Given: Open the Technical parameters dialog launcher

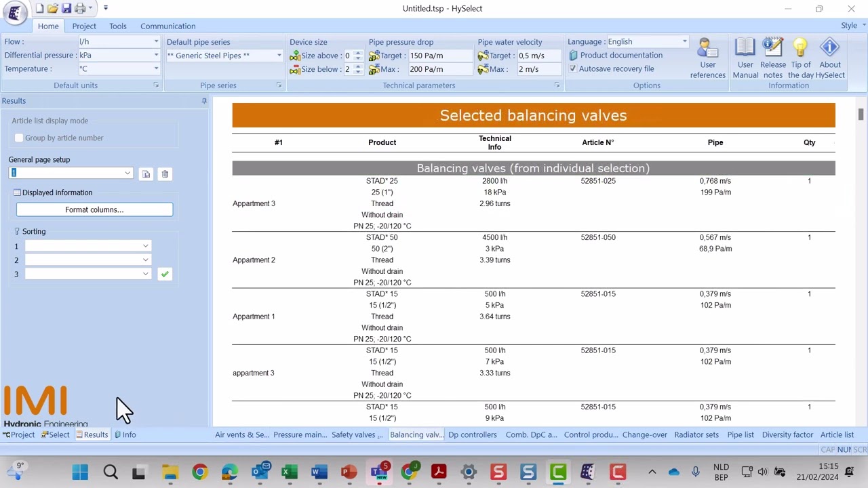Looking at the screenshot, I should point(557,85).
